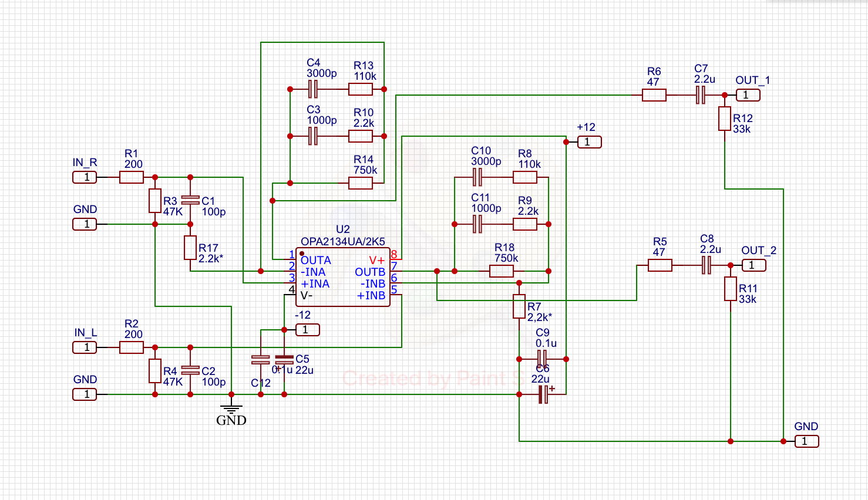Click the R12 33k resistor
Viewport: 868px width, 500px height.
[725, 119]
